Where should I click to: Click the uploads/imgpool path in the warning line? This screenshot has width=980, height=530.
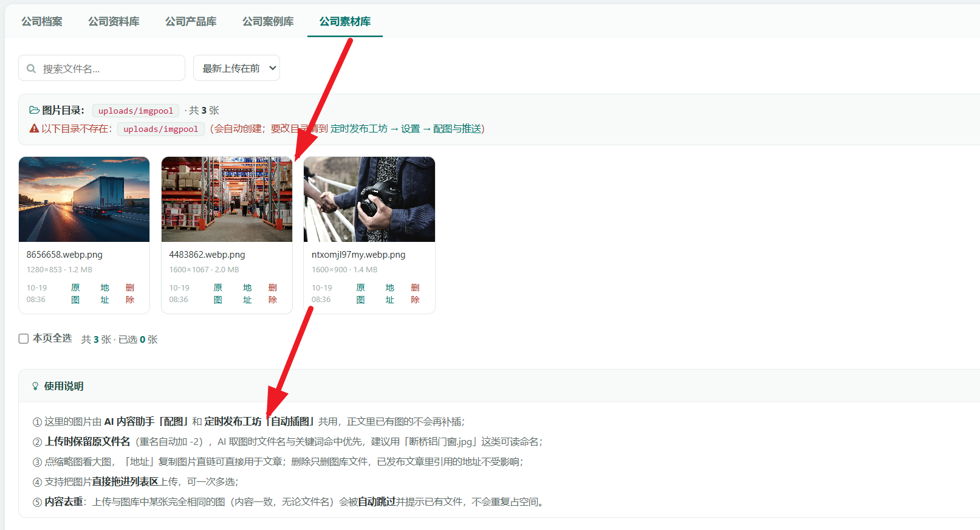pos(161,129)
